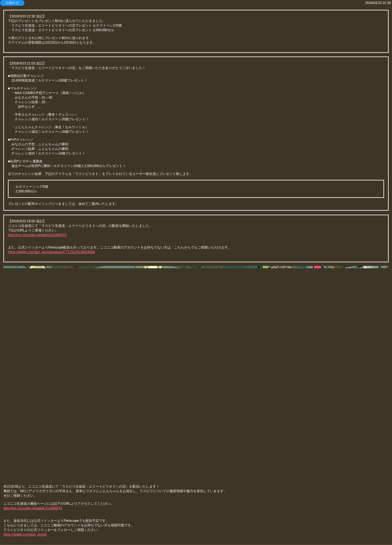This screenshot has height=545, width=392.
Task: Click the 平井さんチャレンジ（襲来！デュラハン） line
Action: (x=45, y=114)
